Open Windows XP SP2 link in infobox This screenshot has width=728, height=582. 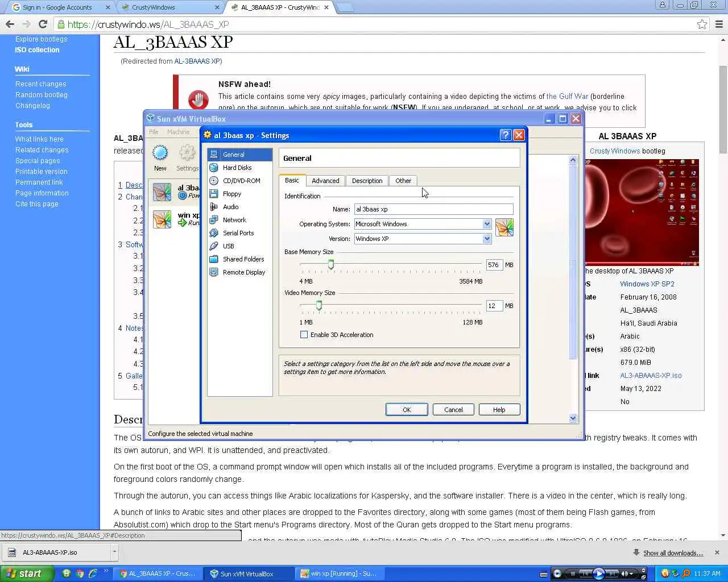pos(647,284)
